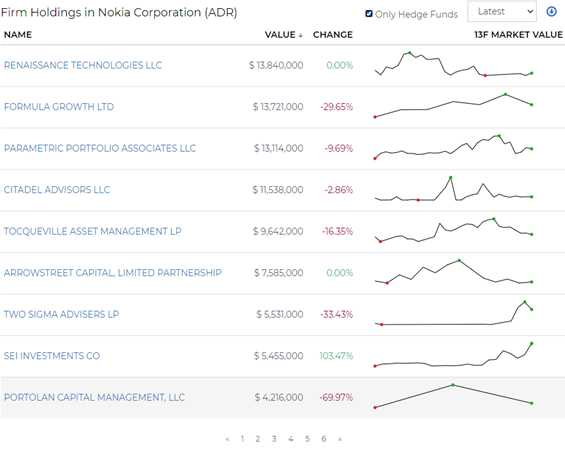The height and width of the screenshot is (451, 565).
Task: Click Two Sigma Advisers sparkline chart
Action: click(x=453, y=313)
